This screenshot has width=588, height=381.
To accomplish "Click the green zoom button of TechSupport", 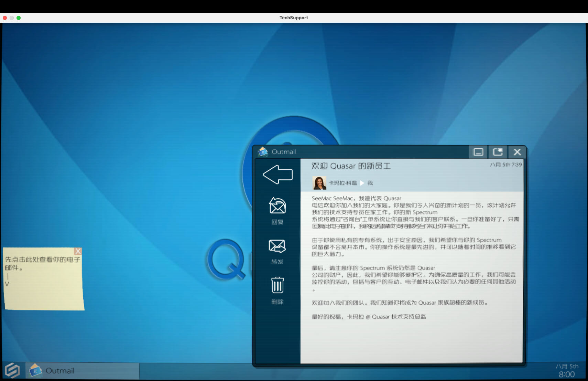I will pos(19,18).
